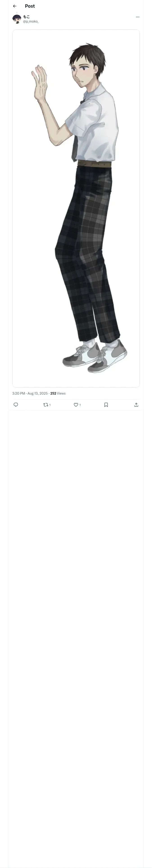The height and width of the screenshot is (868, 152).
Task: Click the Post heading text
Action: pyautogui.click(x=30, y=6)
